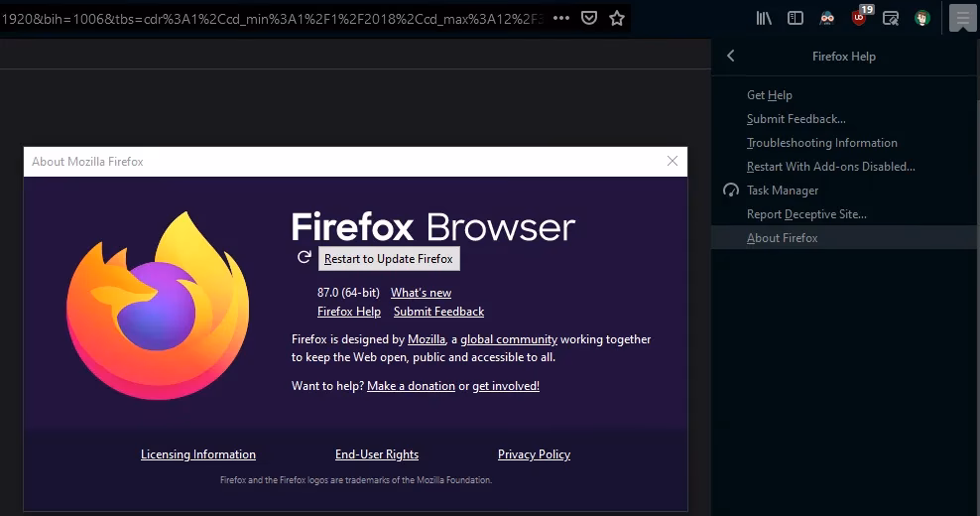
Task: Click the 87.0 (64-bit) version text
Action: [x=348, y=293]
